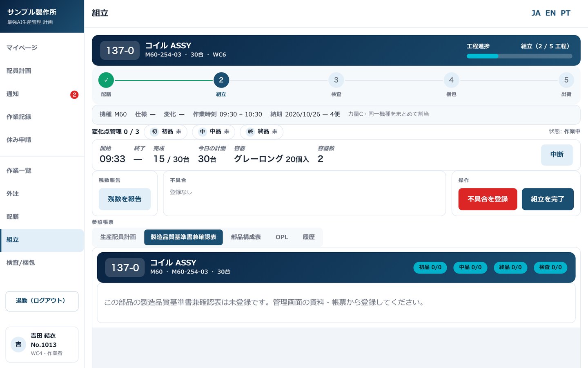Switch to the 生産配員計画 tab

pos(118,237)
